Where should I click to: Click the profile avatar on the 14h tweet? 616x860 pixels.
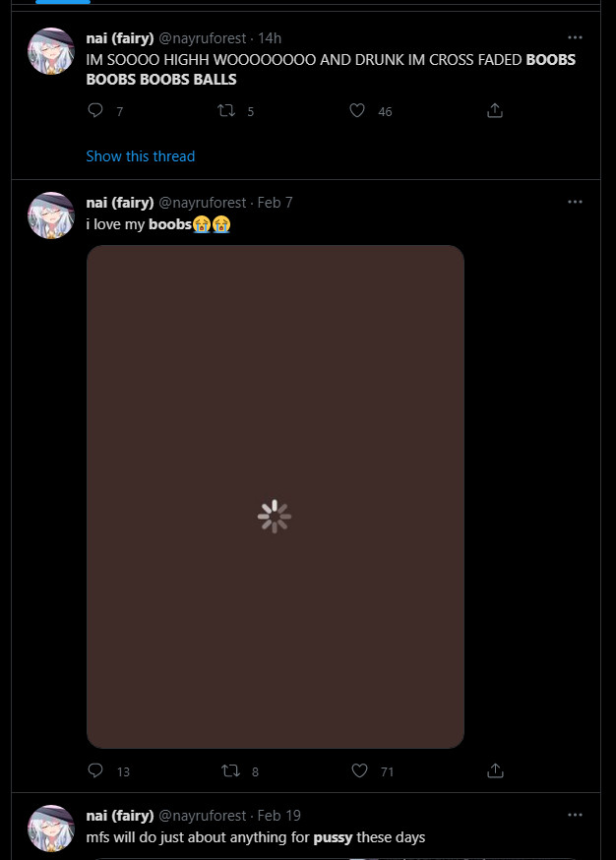click(x=51, y=51)
